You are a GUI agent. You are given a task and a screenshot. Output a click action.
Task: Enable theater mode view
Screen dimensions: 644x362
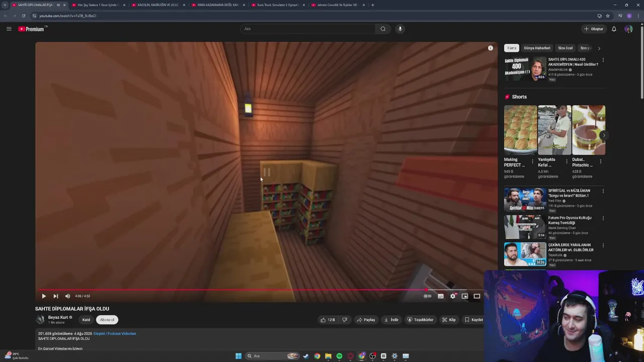point(477,296)
